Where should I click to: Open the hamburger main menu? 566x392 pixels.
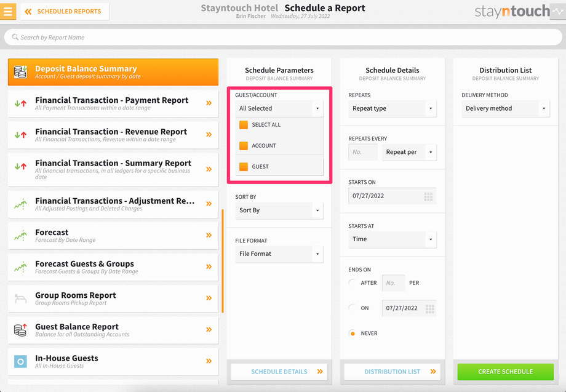point(8,11)
